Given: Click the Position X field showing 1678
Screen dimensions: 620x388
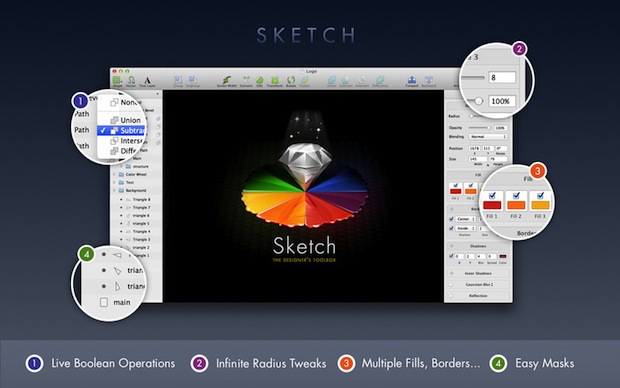Looking at the screenshot, I should coord(474,148).
